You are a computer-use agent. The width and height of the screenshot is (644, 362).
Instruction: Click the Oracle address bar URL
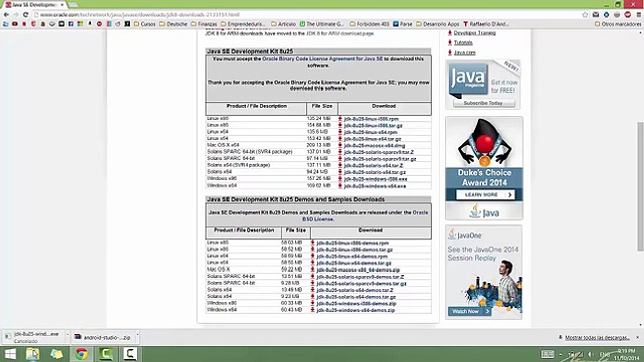pos(140,15)
